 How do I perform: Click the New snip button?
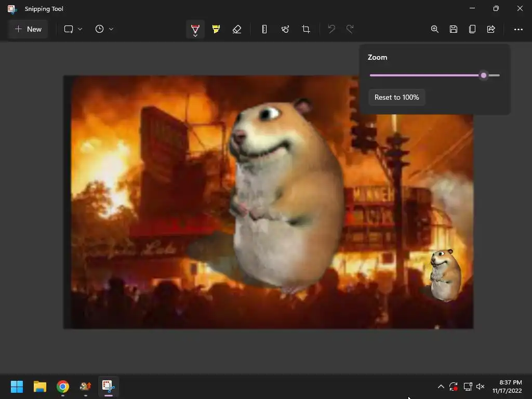[28, 29]
